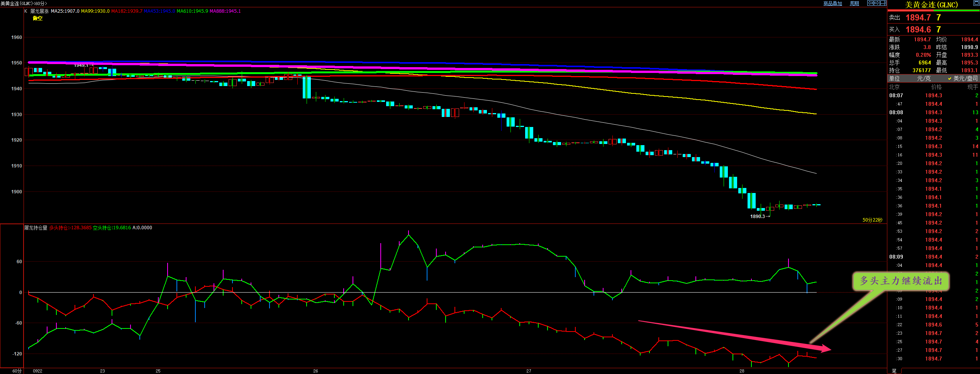Click the MA888 magenta legend label

click(225, 11)
